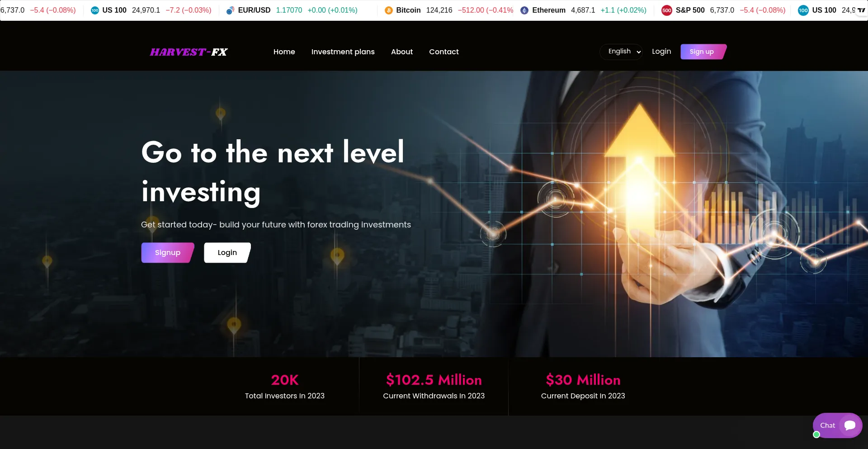Screen dimensions: 868x449
Task: Click the Harvest-FX logo
Action: tap(189, 52)
